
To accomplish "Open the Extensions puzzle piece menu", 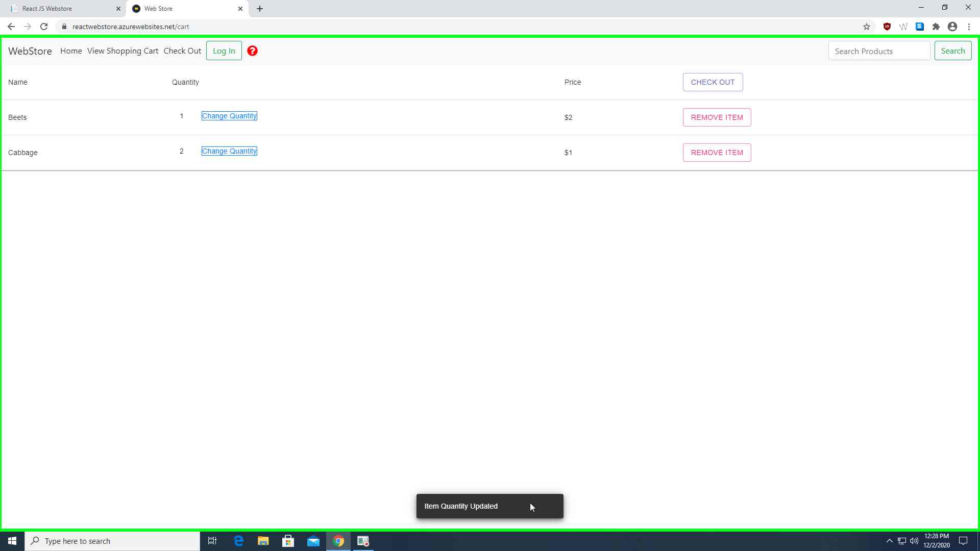I will pos(936,27).
